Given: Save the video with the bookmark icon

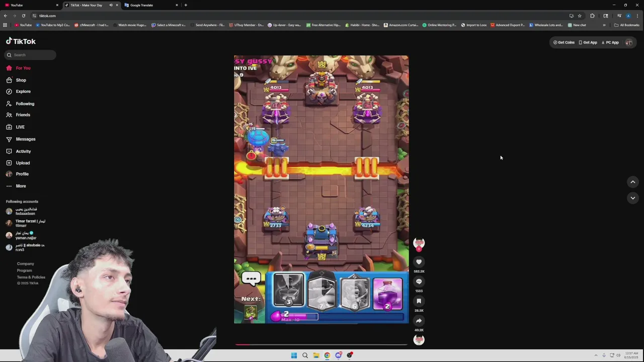Looking at the screenshot, I should (x=419, y=301).
